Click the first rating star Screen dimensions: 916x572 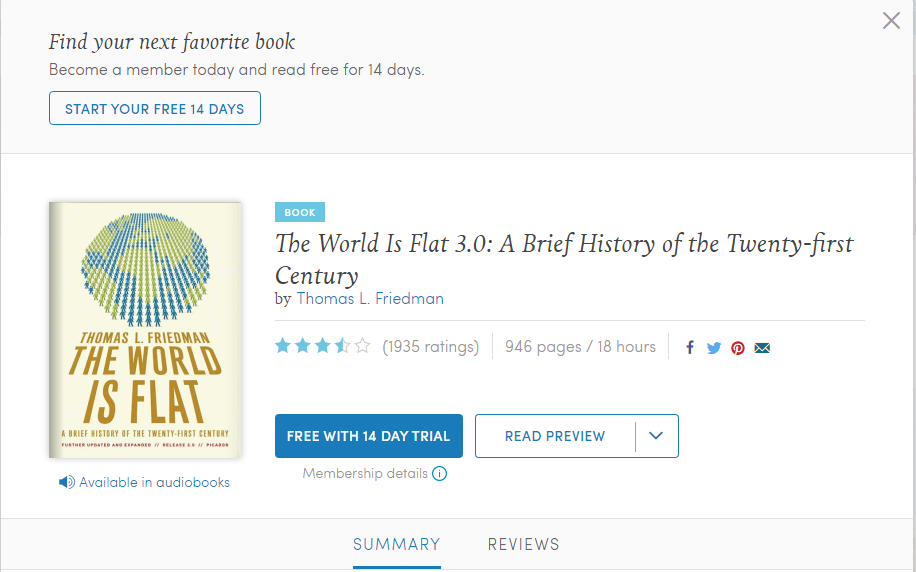pos(283,346)
